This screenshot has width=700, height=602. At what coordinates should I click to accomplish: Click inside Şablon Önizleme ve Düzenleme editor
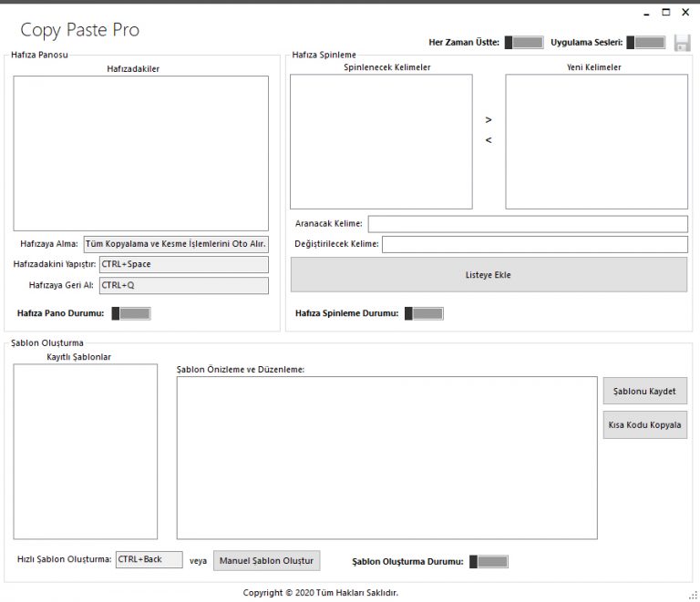tap(386, 457)
